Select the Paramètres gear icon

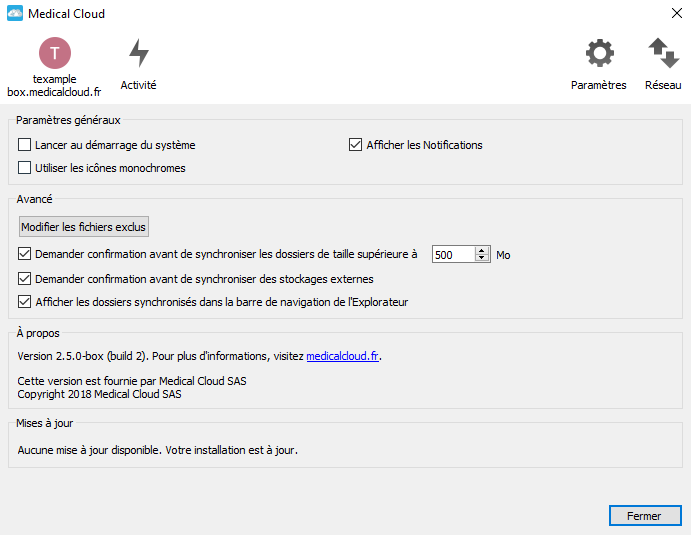600,53
